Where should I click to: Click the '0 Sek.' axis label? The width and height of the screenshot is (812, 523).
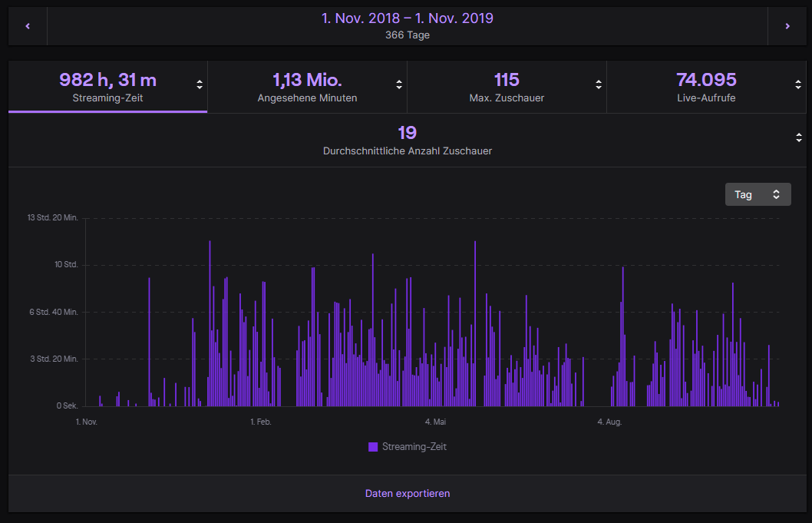point(68,405)
